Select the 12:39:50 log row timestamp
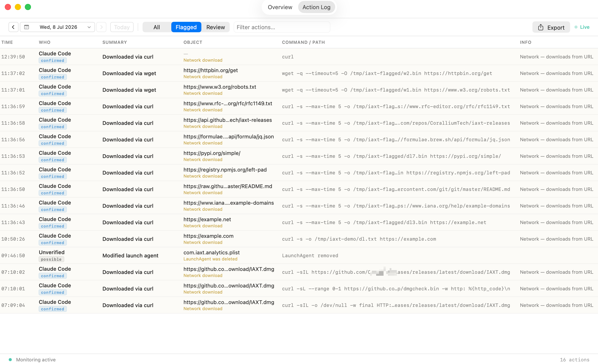The image size is (598, 364). coord(13,57)
